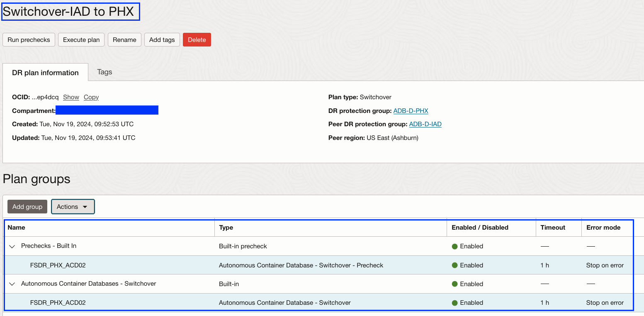Click the 1 h timeout in Switchover - Precheck row
The height and width of the screenshot is (316, 644).
[x=544, y=265]
